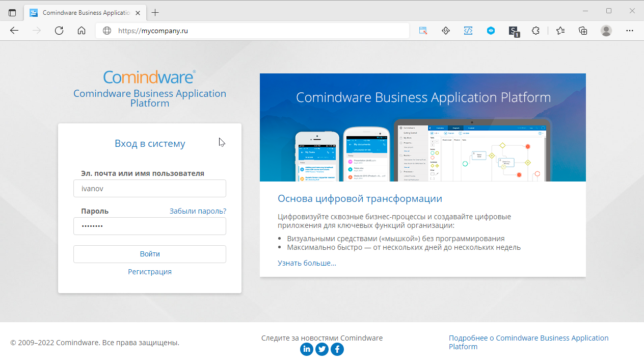
Task: Click the Основа цифровой трансформации heading
Action: [x=360, y=198]
